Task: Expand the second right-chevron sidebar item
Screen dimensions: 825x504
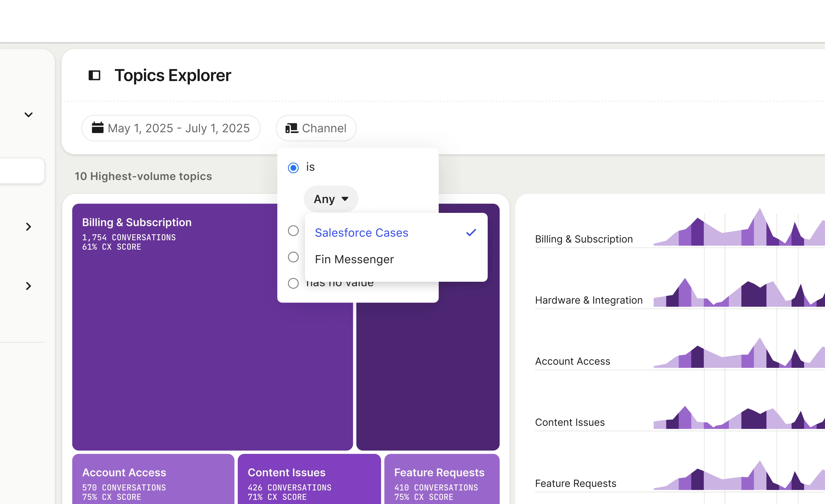Action: click(x=28, y=286)
